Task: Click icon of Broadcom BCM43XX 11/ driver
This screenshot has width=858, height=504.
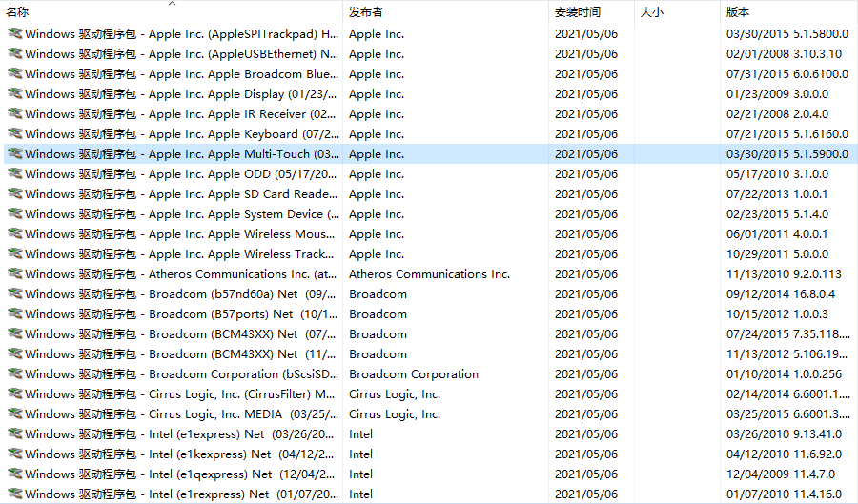Action: coord(15,353)
